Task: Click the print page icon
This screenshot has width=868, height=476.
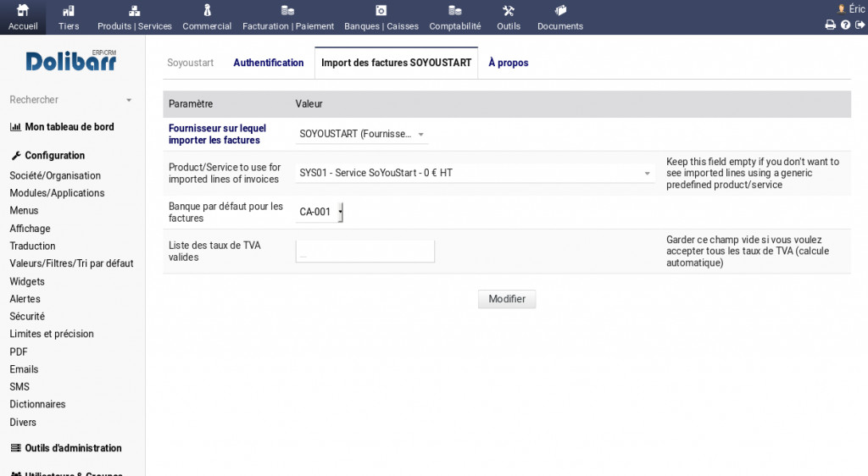Action: click(x=830, y=25)
